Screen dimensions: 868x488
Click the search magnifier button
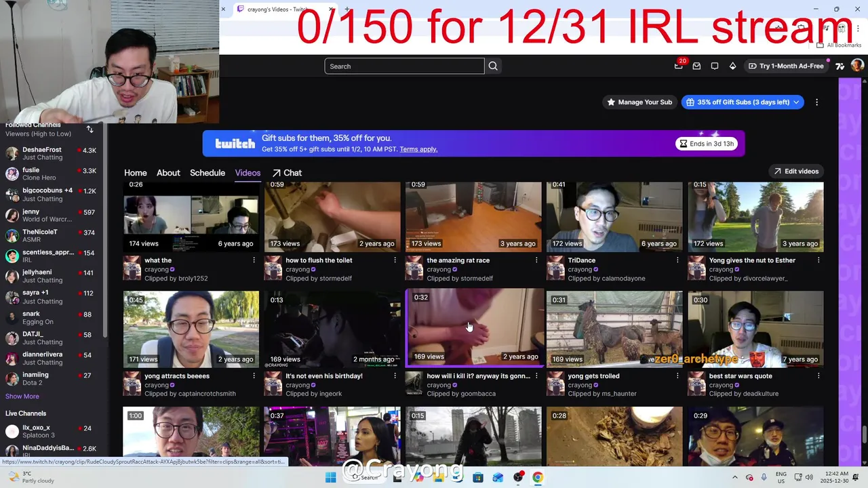(493, 66)
